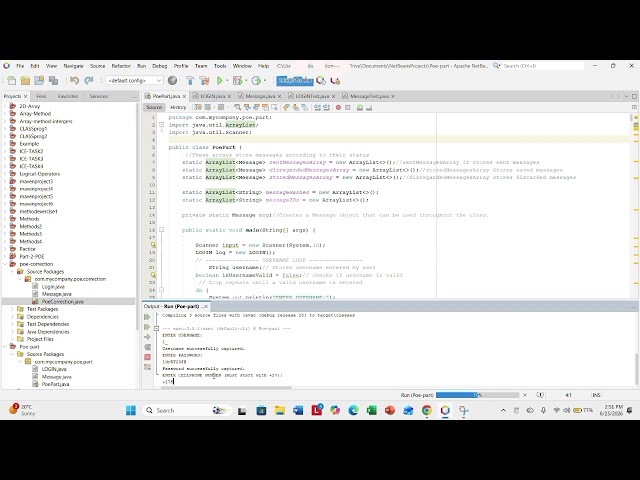The image size is (640, 480).
Task: Open Google Chrome from the taskbar
Action: (x=427, y=410)
